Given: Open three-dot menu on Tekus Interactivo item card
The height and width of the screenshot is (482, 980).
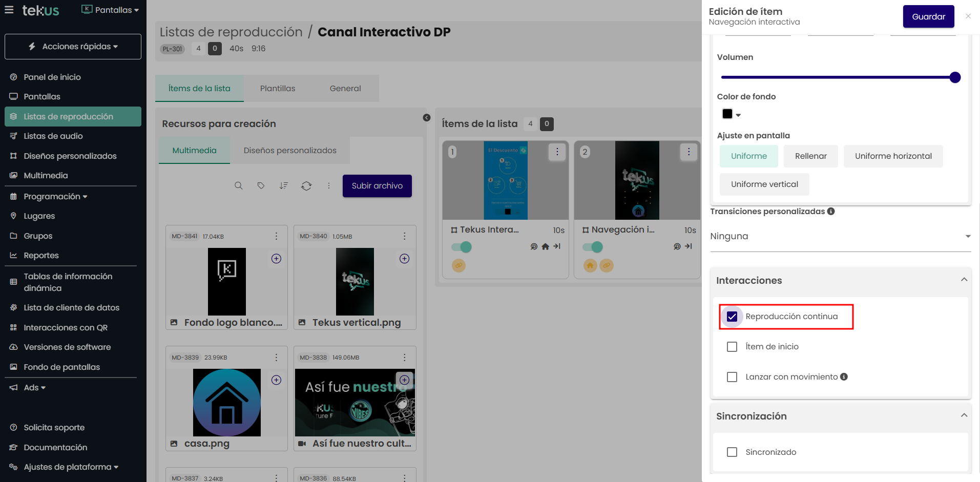Looking at the screenshot, I should [x=557, y=152].
